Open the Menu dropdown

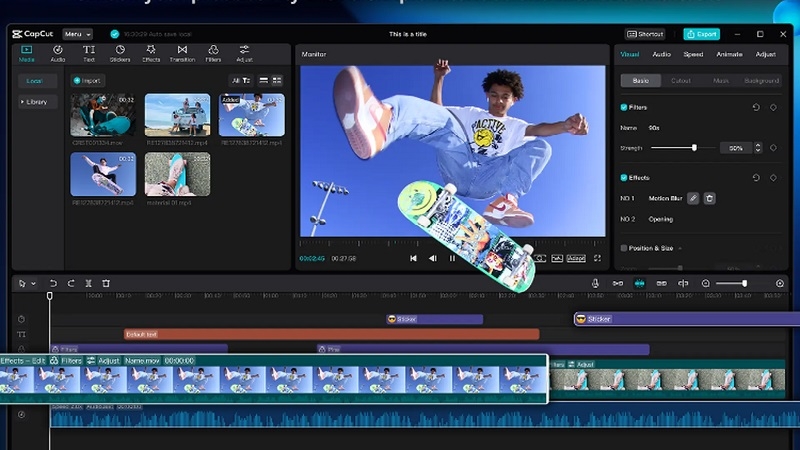(x=77, y=34)
